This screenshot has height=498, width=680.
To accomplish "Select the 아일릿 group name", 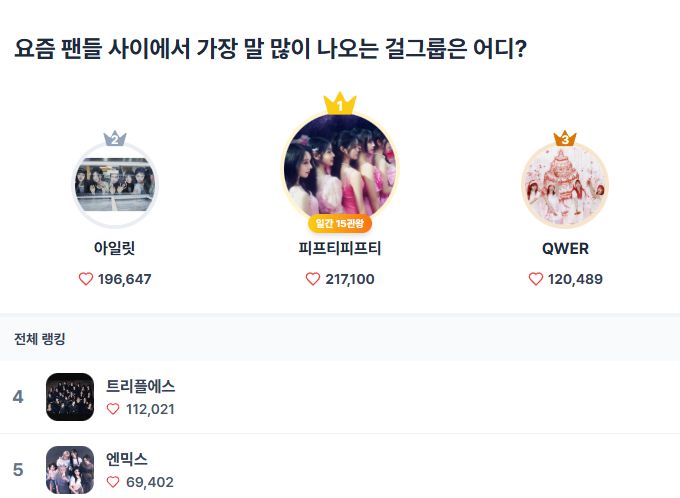I will (114, 249).
